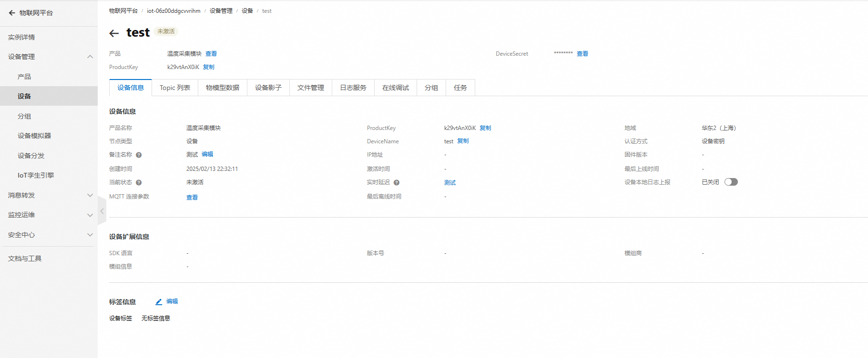
Task: View the DeviceSecret via 查看 link
Action: point(582,54)
